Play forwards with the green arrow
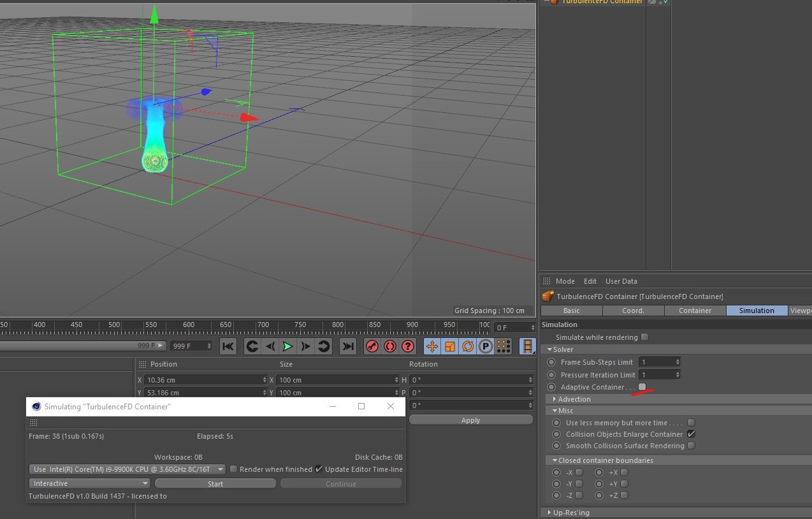 288,346
